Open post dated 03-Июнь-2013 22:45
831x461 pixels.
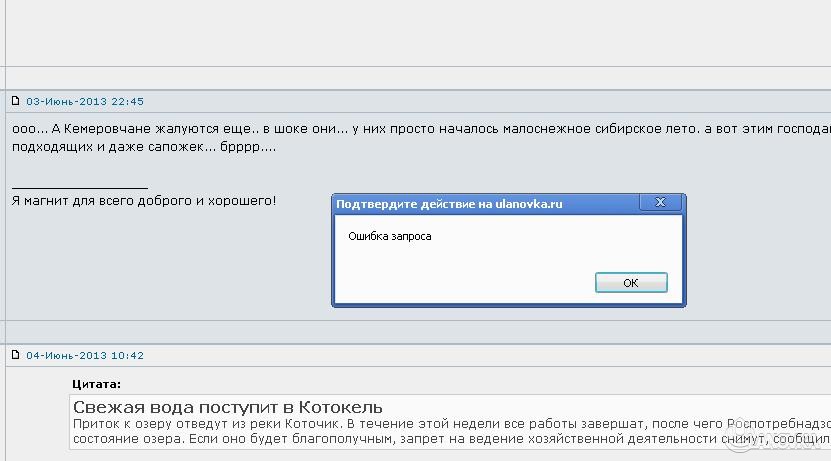(85, 101)
